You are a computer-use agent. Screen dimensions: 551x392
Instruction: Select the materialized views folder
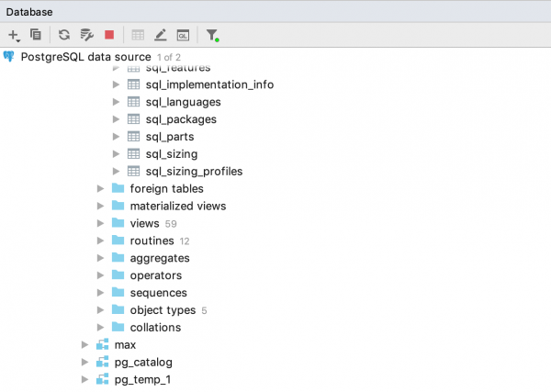[177, 206]
